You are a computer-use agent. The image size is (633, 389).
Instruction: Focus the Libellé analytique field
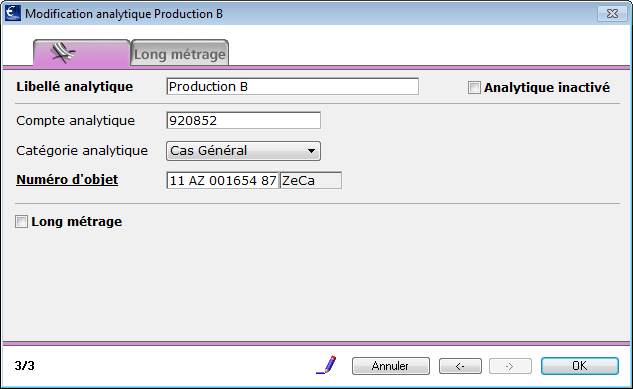(x=292, y=87)
